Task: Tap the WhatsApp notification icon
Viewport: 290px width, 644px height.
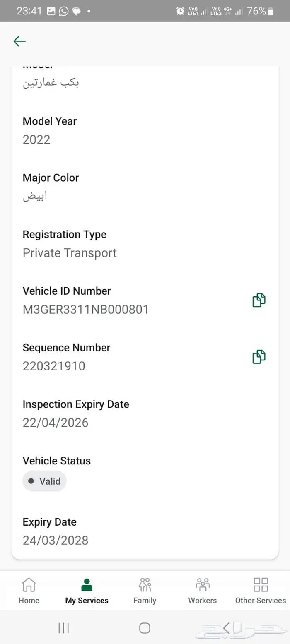Action: (63, 11)
